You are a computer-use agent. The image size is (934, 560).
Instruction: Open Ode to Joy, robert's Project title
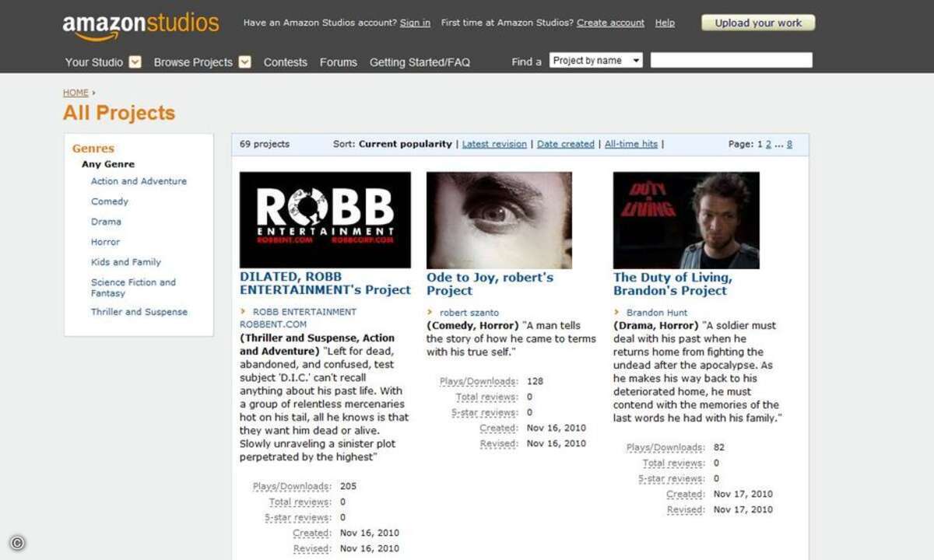pyautogui.click(x=490, y=284)
